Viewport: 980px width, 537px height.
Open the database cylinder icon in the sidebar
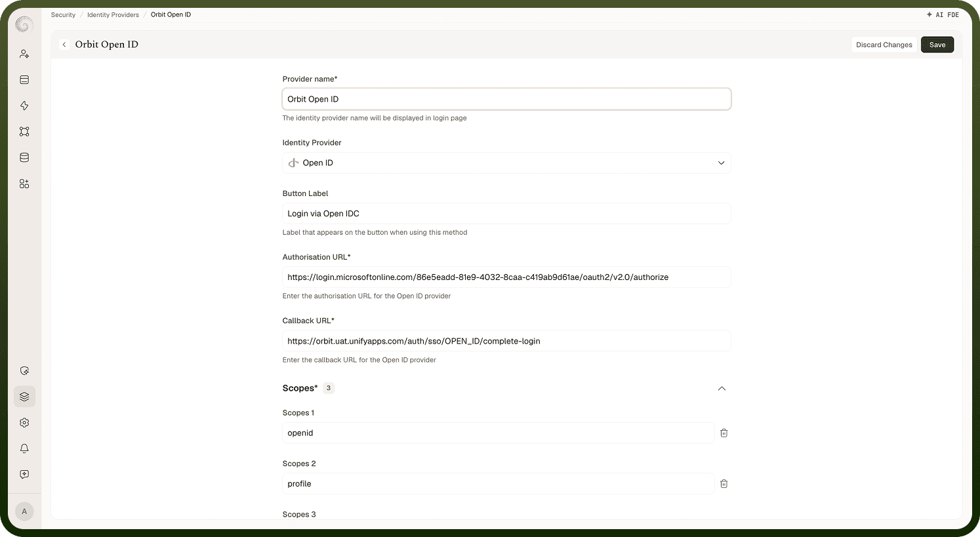point(24,157)
